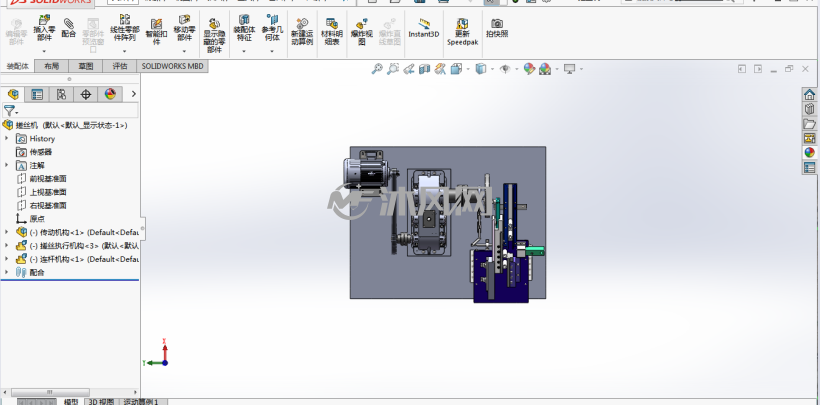Toggle the hide/show items eye icon
The height and width of the screenshot is (405, 820).
point(505,69)
